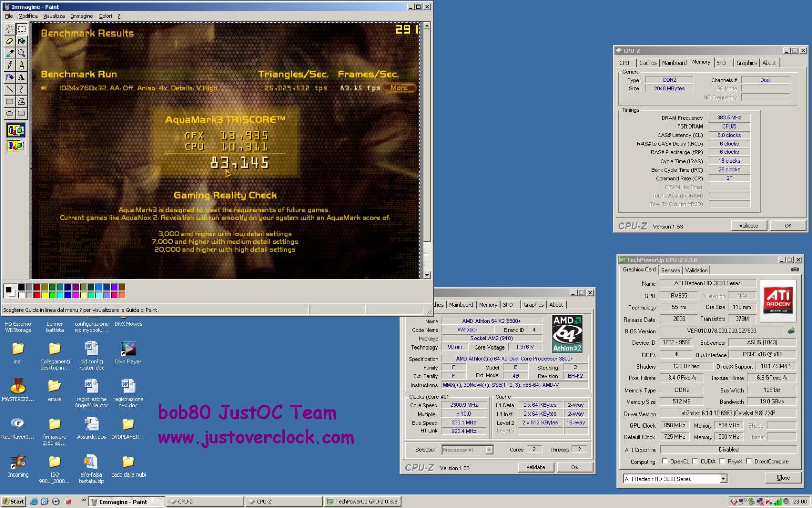Select the Ellipse shape tool
Viewport: 812px width, 508px height.
(x=9, y=114)
